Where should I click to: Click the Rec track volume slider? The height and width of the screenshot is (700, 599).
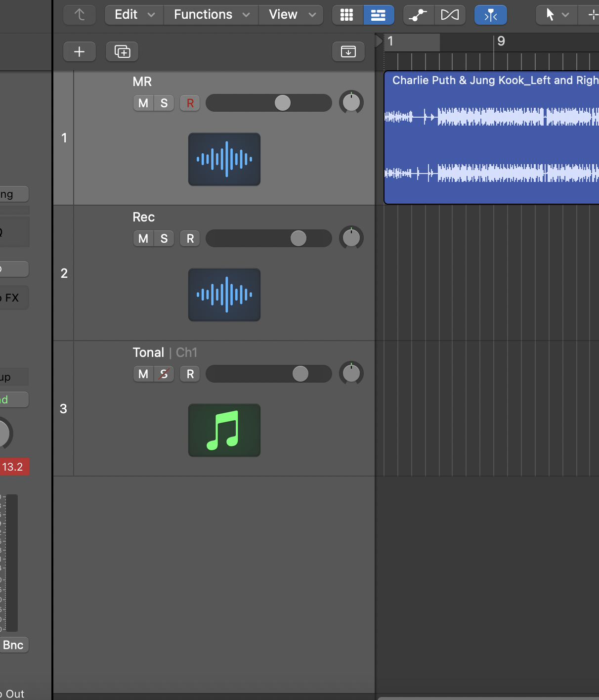pyautogui.click(x=268, y=239)
